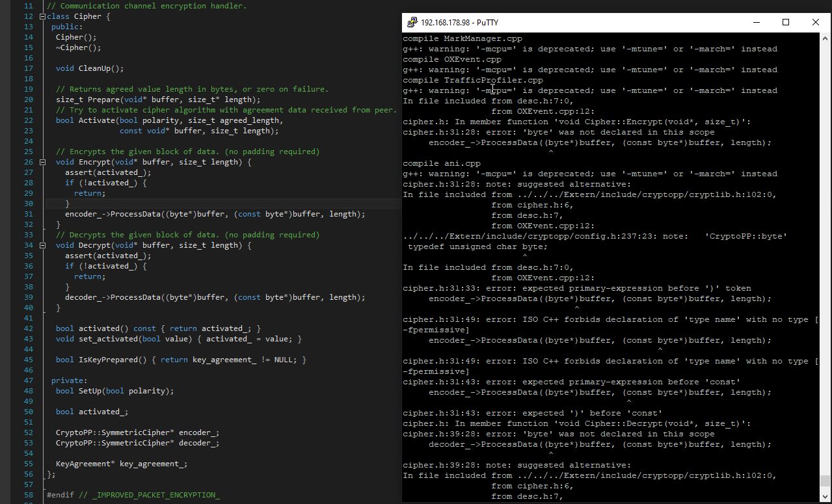Image resolution: width=832 pixels, height=504 pixels.
Task: Click the 'cipher.h:31:28: error' terminal line
Action: 559,132
